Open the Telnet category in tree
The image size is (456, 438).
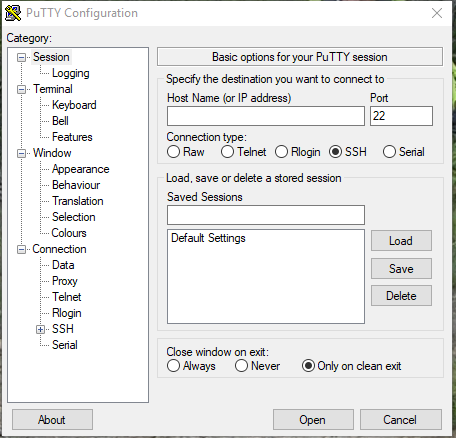(x=67, y=297)
